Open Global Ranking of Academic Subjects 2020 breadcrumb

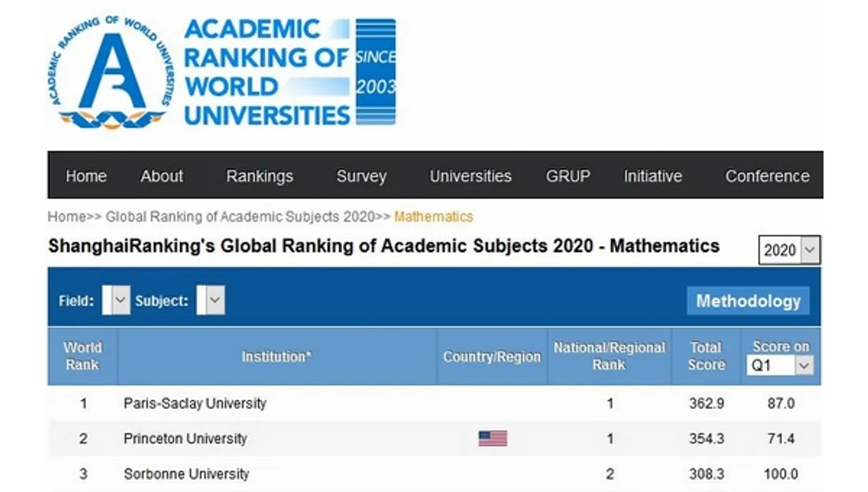tap(240, 216)
